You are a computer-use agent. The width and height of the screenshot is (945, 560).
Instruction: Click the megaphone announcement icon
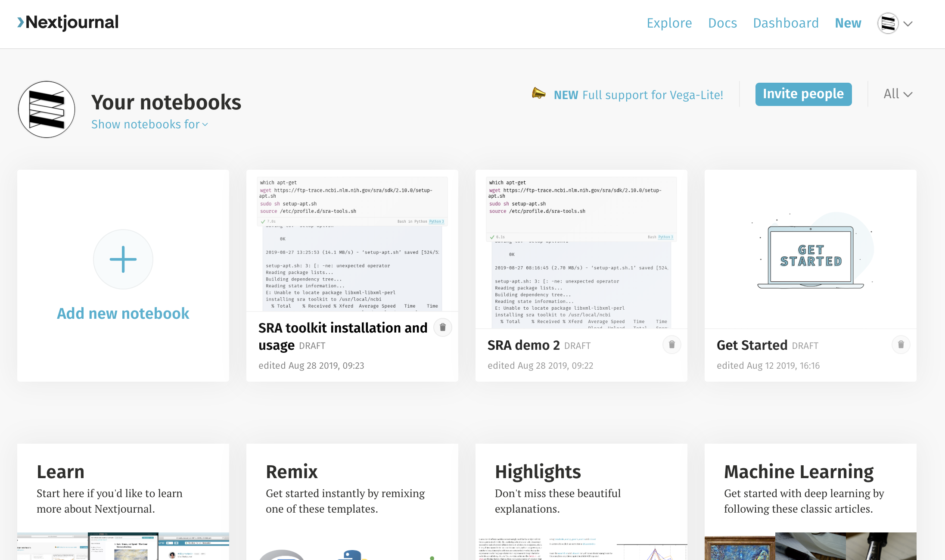pos(538,93)
